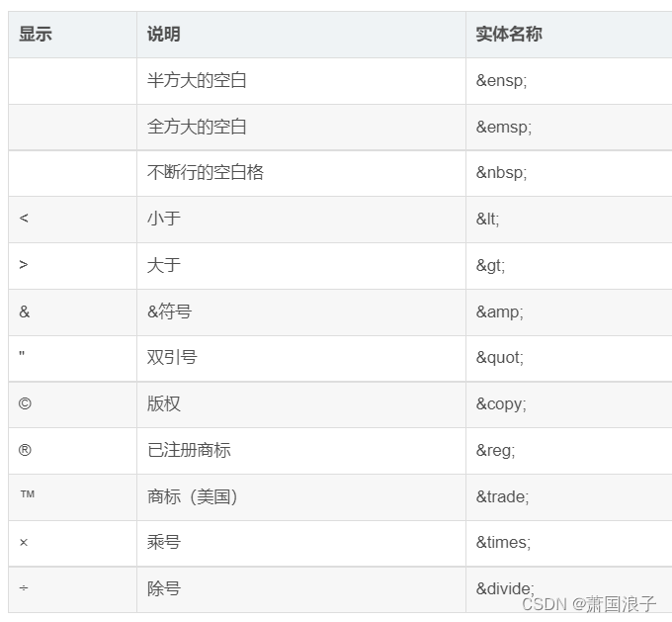The width and height of the screenshot is (672, 622).
Task: Click the &nbsp; entity name
Action: coord(502,173)
